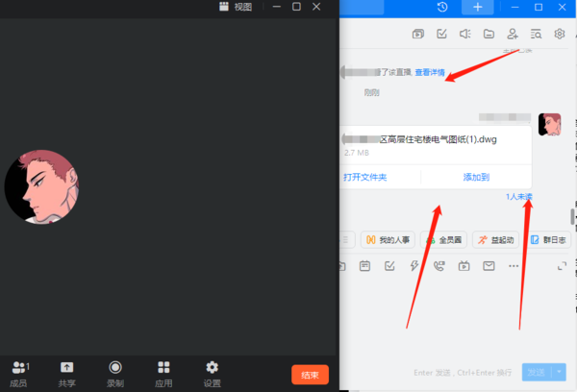Viewport: 577px width, 392px height.
Task: Click the lightning quick action icon
Action: coord(414,266)
